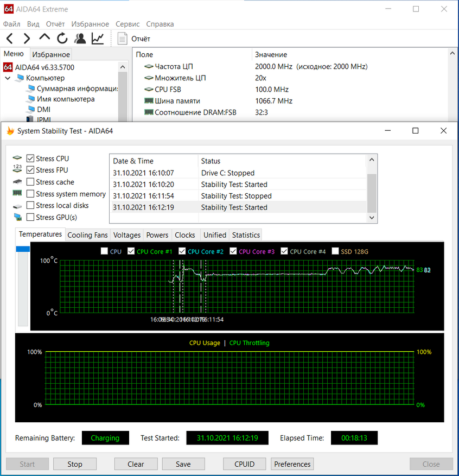Uncheck the Stress CPU checkbox
The width and height of the screenshot is (459, 476).
(30, 158)
